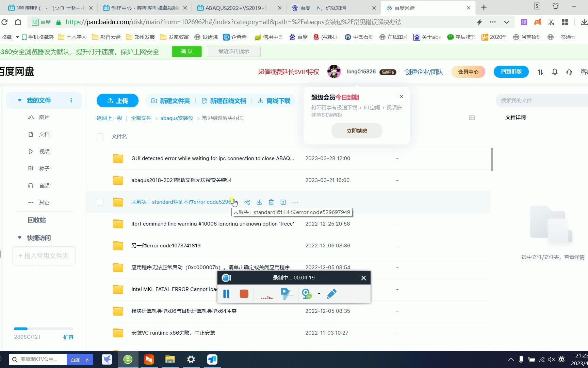Open 另一种error code1073741819 folder

166,246
